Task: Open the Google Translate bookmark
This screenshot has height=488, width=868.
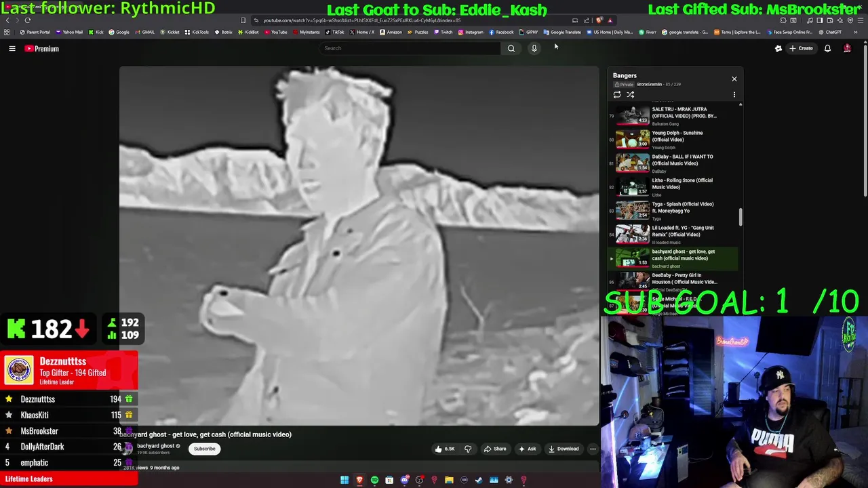Action: [x=562, y=33]
